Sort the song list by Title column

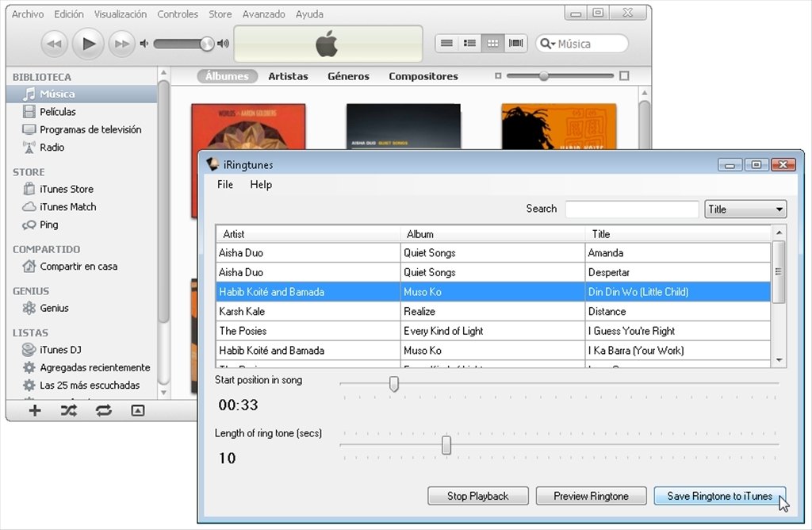click(x=678, y=234)
